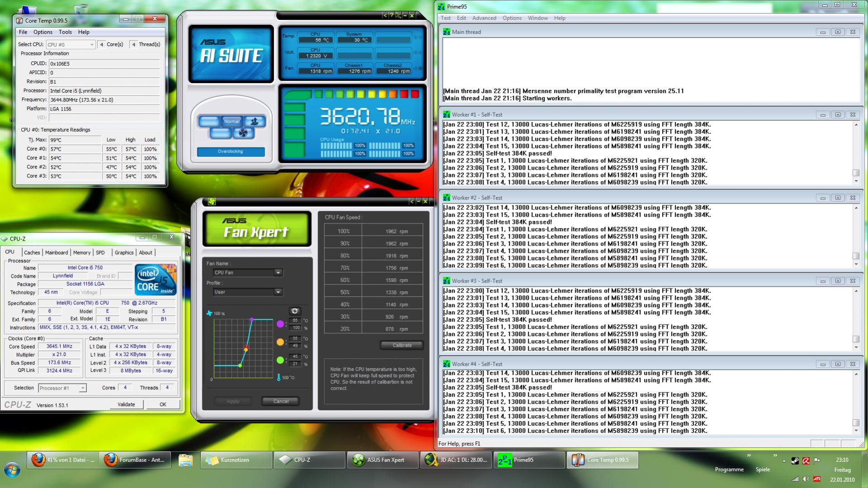Click AI Suite back arrow in title bar
The image size is (868, 488).
click(385, 15)
